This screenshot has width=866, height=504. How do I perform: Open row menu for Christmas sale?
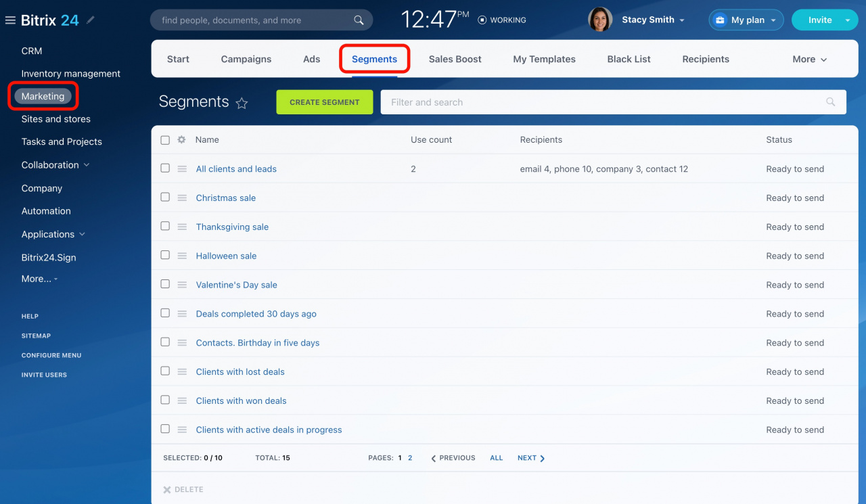pos(182,198)
